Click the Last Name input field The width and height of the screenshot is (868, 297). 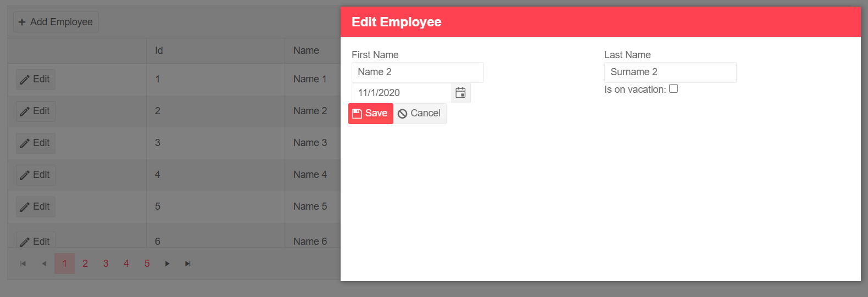670,72
